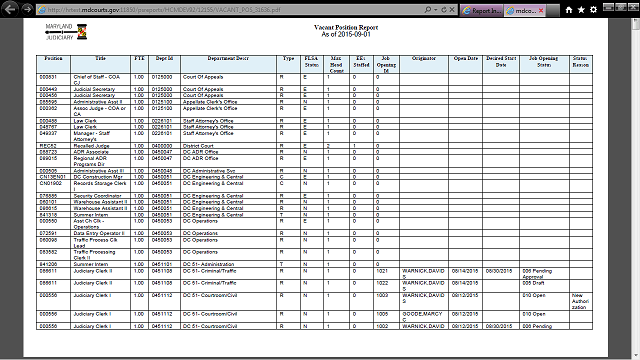Click the Department Descr column header

coord(228,64)
